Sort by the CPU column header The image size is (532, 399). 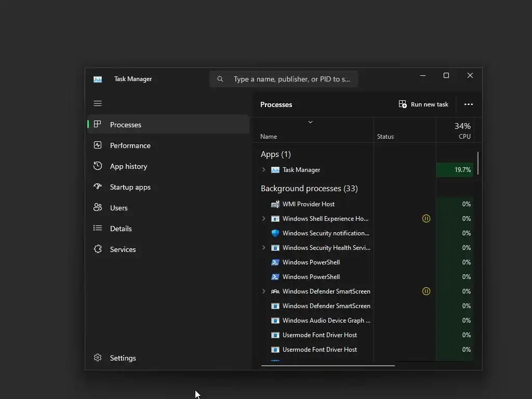pos(455,130)
